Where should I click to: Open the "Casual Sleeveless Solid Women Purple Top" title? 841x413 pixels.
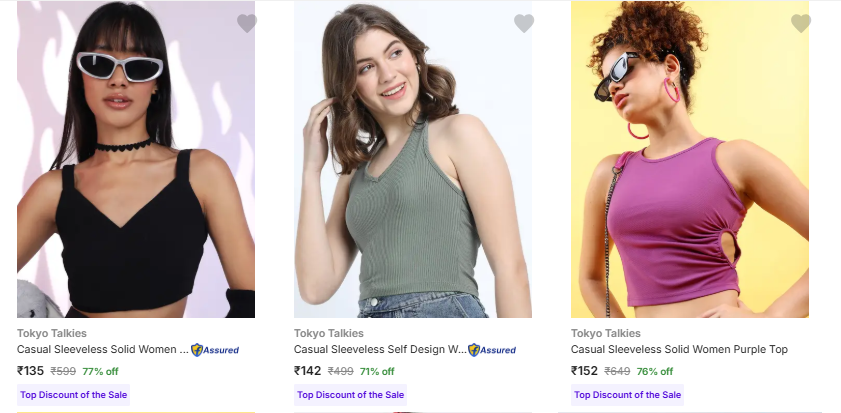679,350
